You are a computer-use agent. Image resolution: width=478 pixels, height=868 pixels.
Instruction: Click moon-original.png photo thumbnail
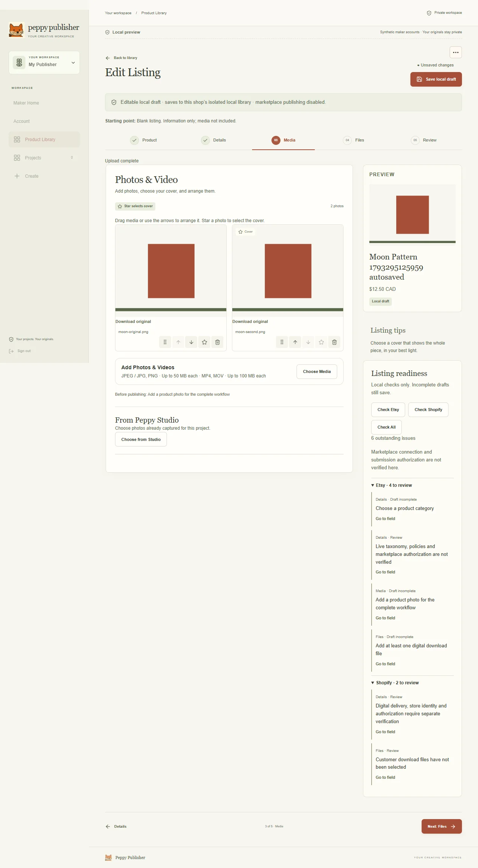(171, 271)
